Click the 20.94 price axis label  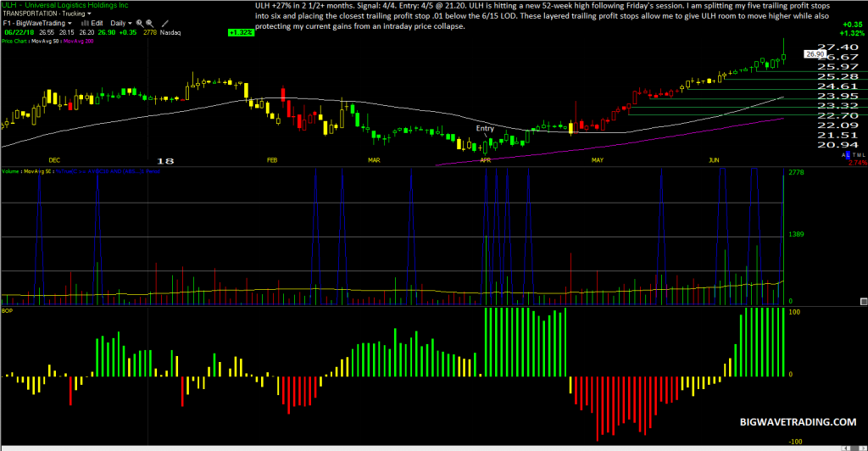click(x=837, y=145)
